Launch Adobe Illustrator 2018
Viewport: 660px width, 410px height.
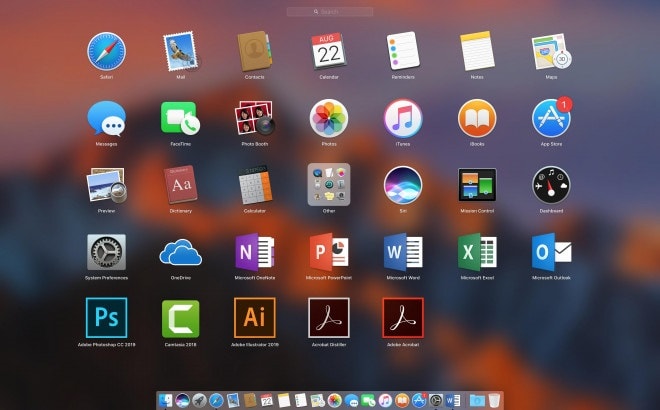click(255, 318)
